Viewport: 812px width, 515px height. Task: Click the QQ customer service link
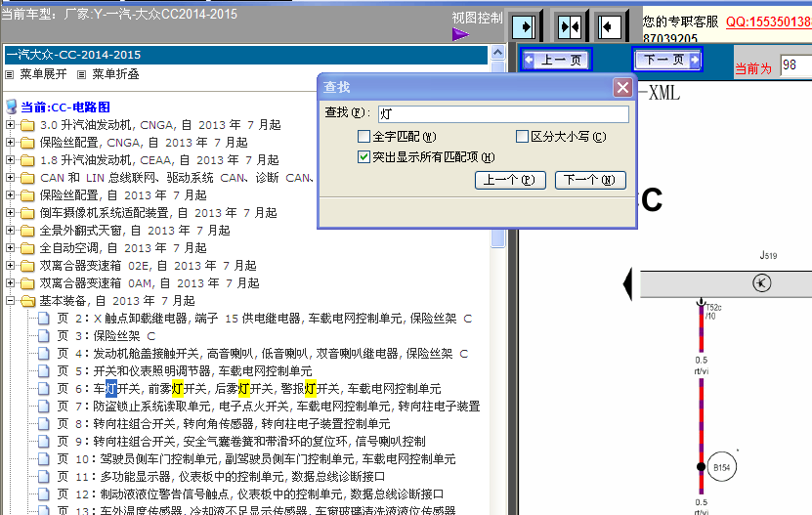click(768, 21)
